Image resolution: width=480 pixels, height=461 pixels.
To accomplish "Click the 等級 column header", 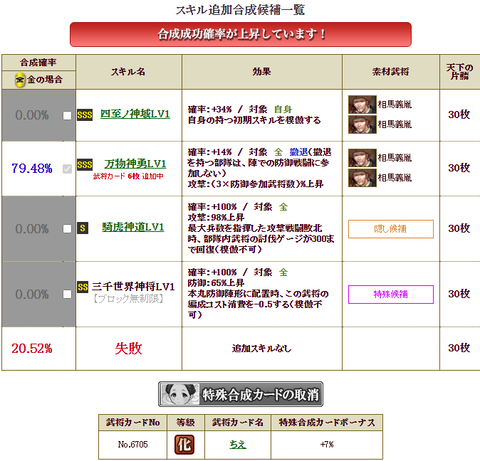I will [186, 422].
